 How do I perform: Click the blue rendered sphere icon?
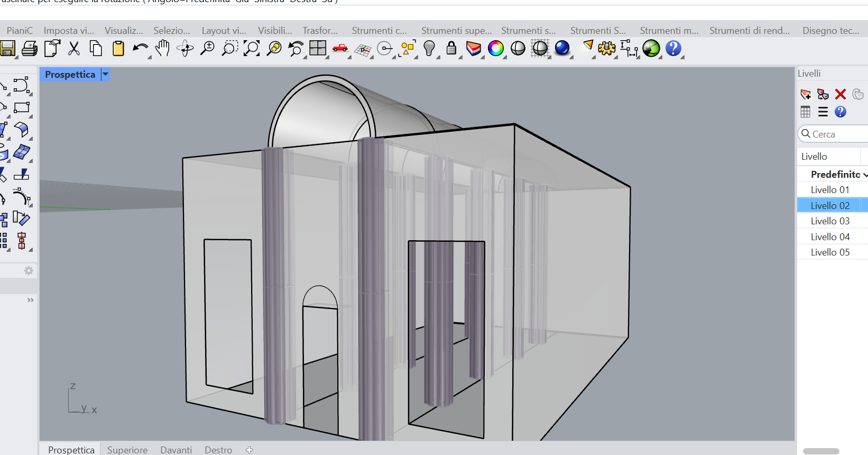tap(562, 48)
